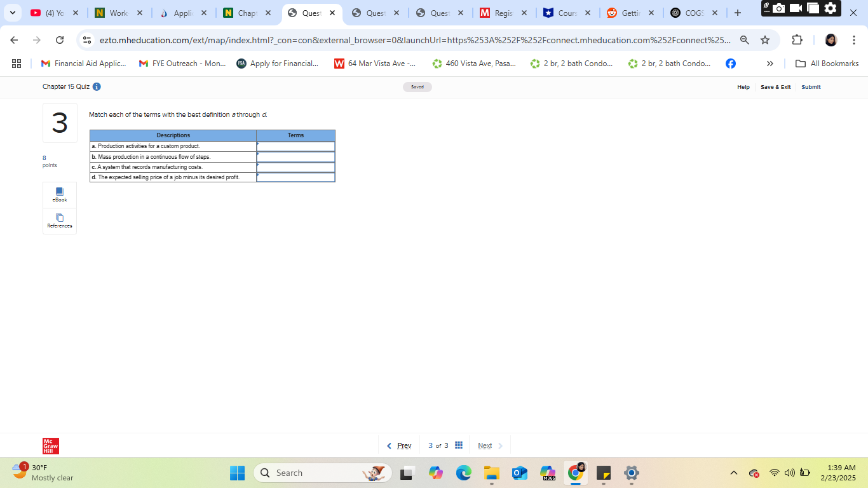The height and width of the screenshot is (488, 868).
Task: Reload the page with the refresh icon
Action: click(60, 40)
